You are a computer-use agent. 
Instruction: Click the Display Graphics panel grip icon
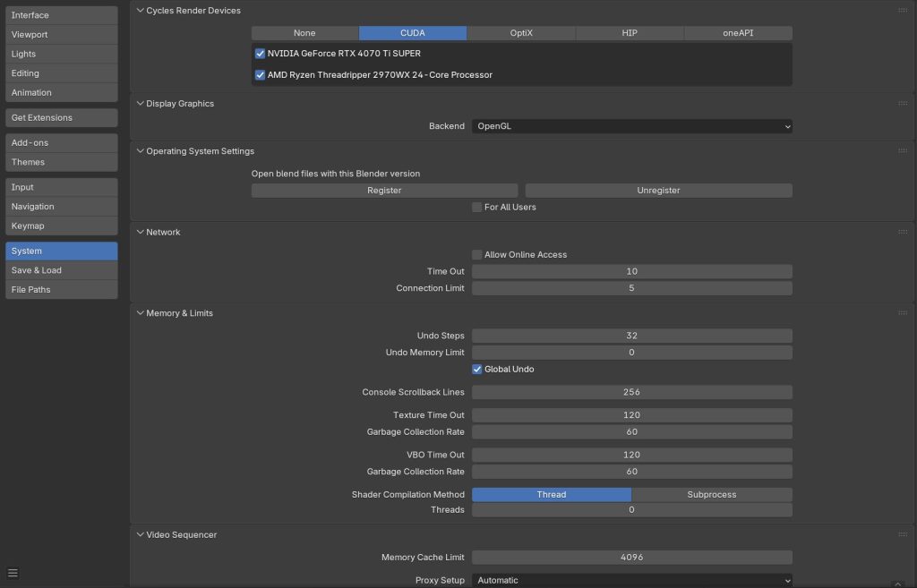(x=903, y=104)
